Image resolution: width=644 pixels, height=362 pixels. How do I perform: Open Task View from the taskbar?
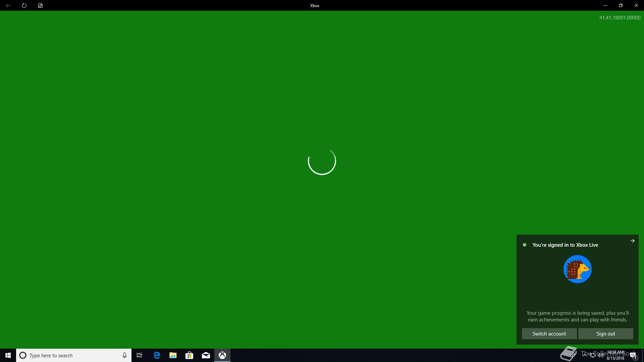[140, 355]
